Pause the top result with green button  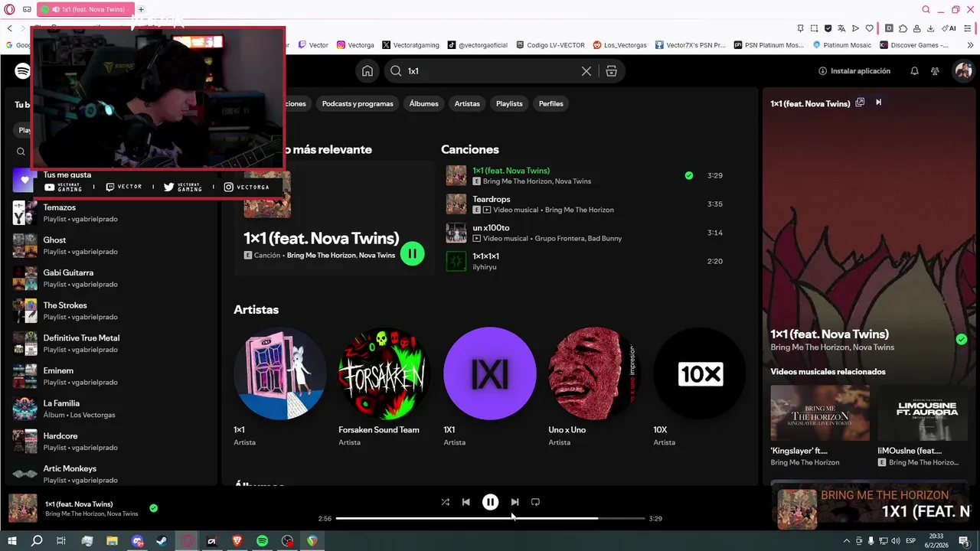tap(412, 253)
